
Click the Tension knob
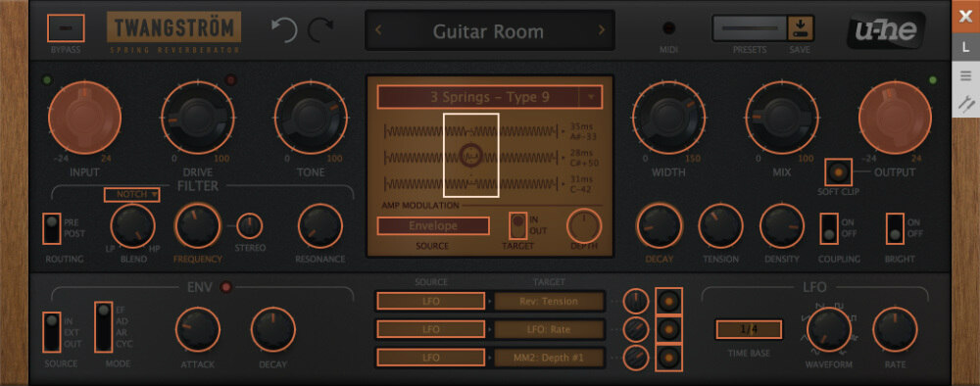pyautogui.click(x=720, y=226)
